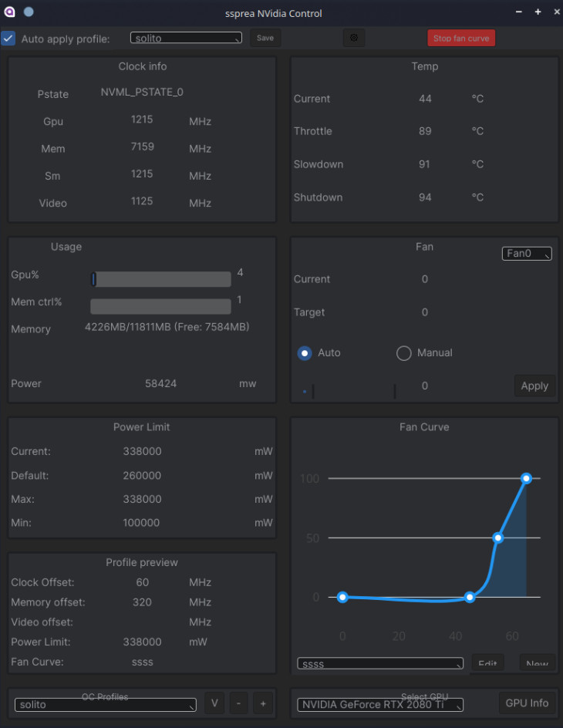
Task: Select the Auto fan mode radio button
Action: tap(305, 353)
